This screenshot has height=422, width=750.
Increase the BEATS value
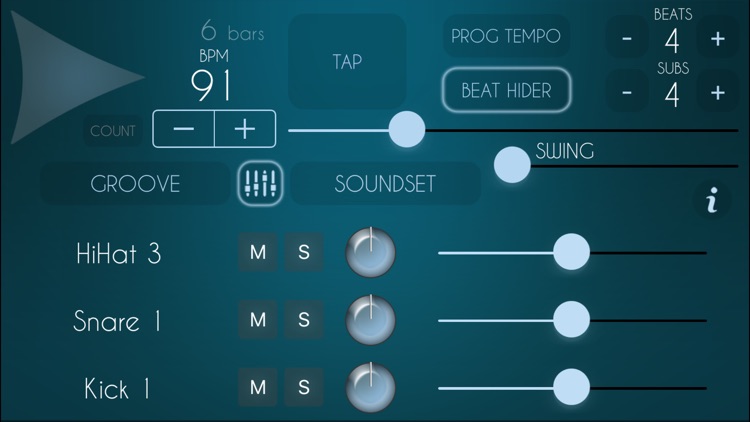pyautogui.click(x=717, y=39)
